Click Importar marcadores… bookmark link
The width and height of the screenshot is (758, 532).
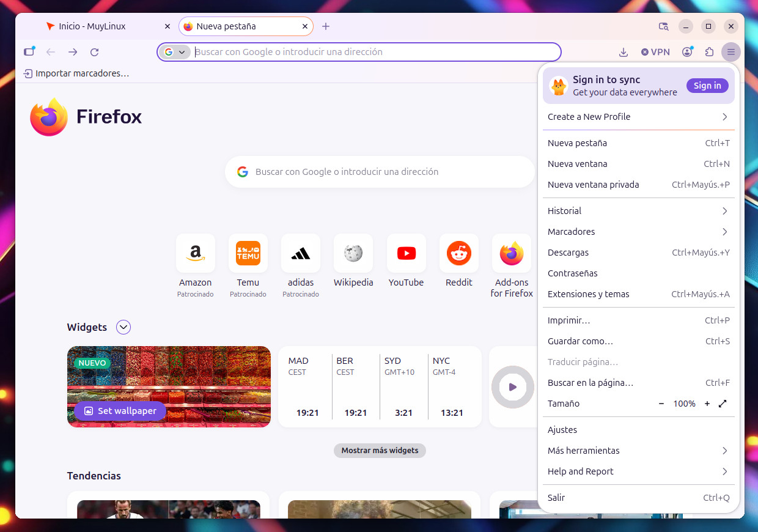[76, 73]
